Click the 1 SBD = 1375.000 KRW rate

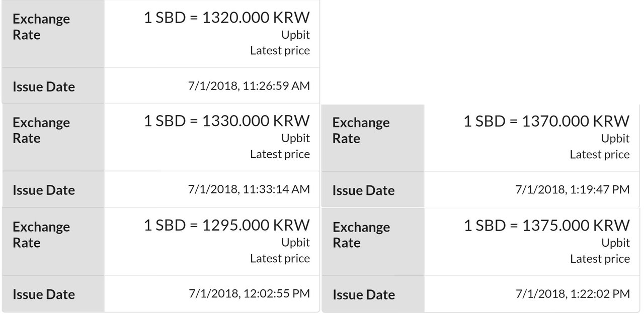[x=546, y=225]
